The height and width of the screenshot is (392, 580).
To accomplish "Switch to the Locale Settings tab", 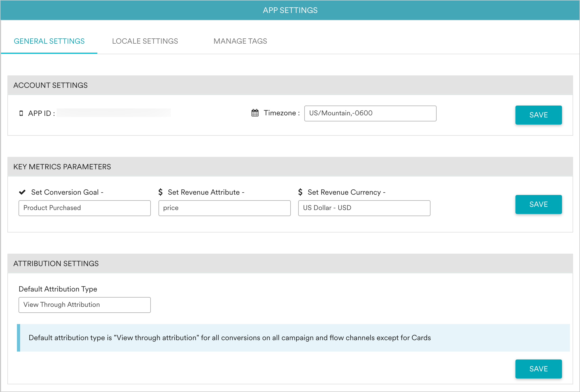I will tap(145, 41).
